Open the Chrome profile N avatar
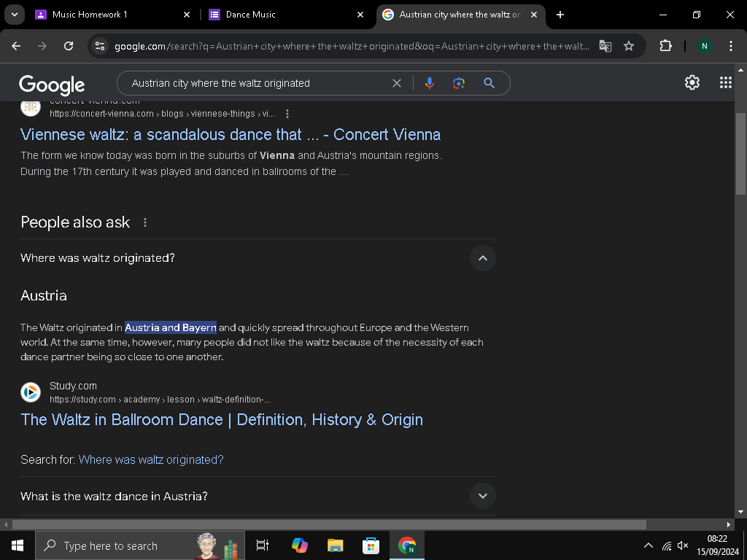Image resolution: width=747 pixels, height=560 pixels. pos(704,46)
